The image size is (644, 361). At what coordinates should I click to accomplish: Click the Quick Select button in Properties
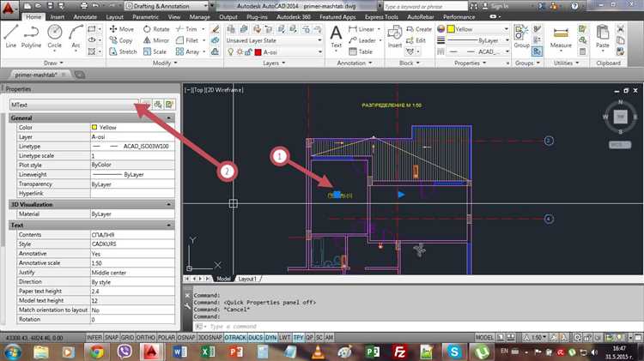(x=170, y=105)
